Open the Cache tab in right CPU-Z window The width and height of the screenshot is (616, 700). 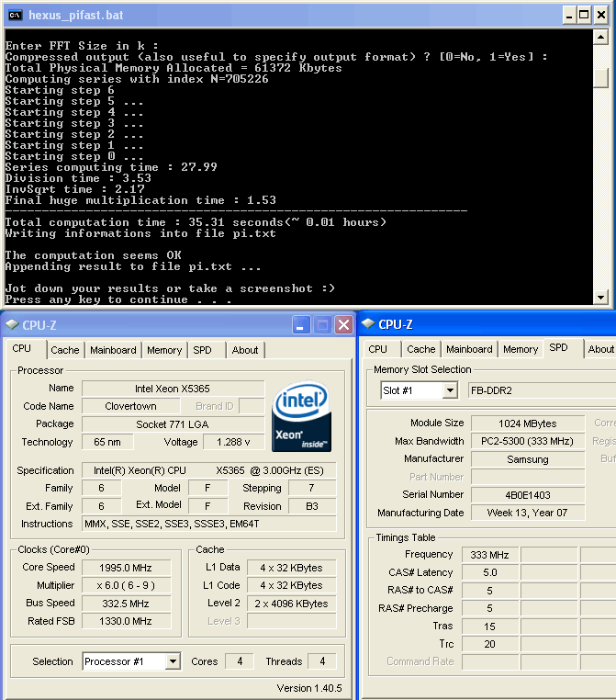pos(420,349)
